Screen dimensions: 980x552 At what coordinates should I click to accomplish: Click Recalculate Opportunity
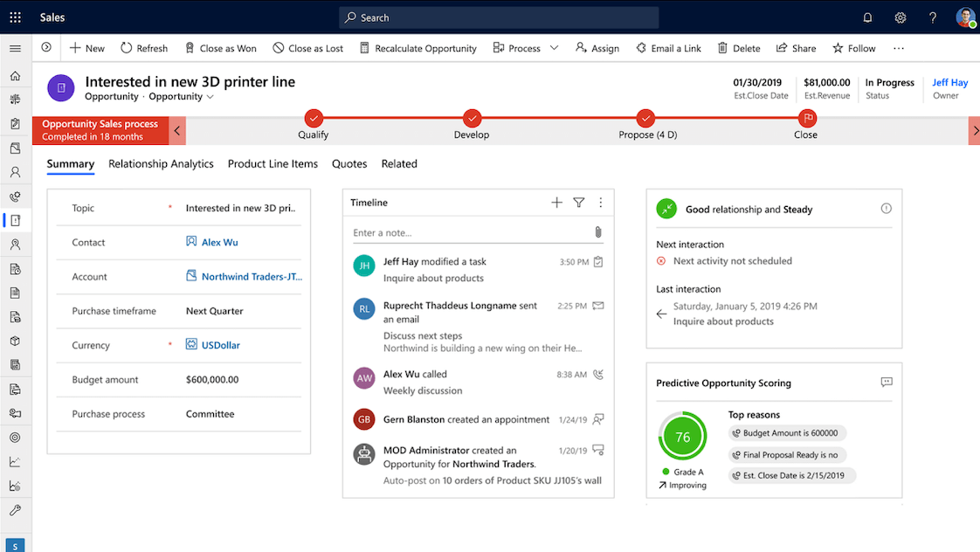click(418, 48)
